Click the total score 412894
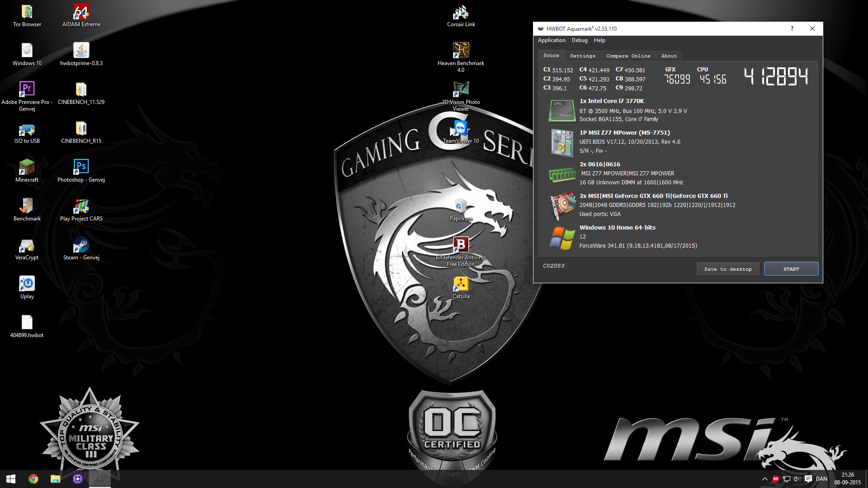868x488 pixels. click(x=776, y=76)
